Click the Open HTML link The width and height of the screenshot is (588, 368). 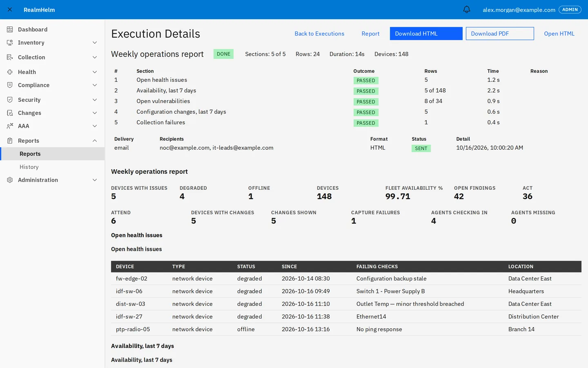point(559,34)
